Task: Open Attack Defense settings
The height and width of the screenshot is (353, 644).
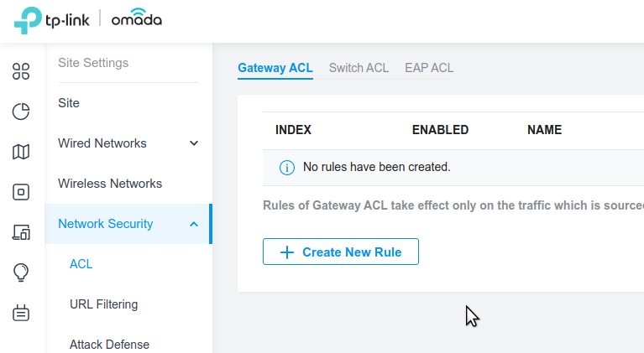Action: click(x=109, y=345)
